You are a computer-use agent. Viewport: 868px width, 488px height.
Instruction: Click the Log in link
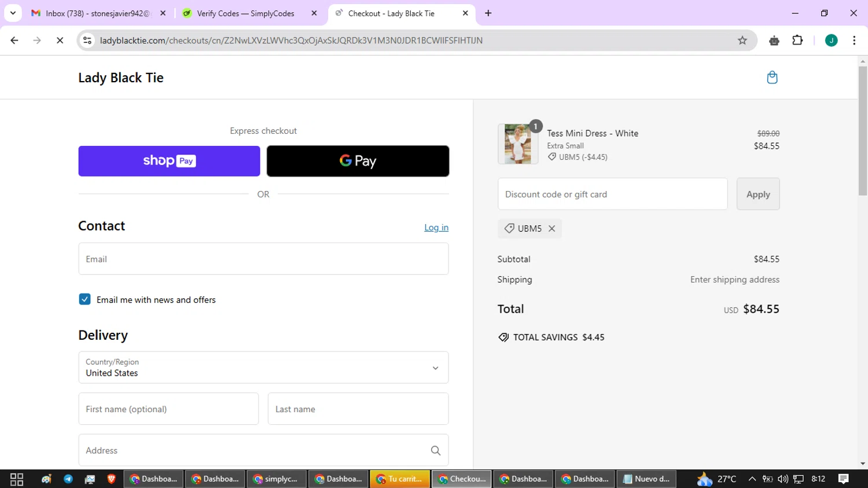[x=436, y=228]
